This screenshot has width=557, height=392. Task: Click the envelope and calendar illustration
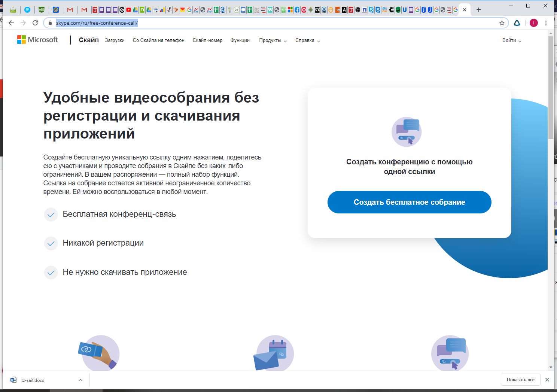[x=274, y=353]
